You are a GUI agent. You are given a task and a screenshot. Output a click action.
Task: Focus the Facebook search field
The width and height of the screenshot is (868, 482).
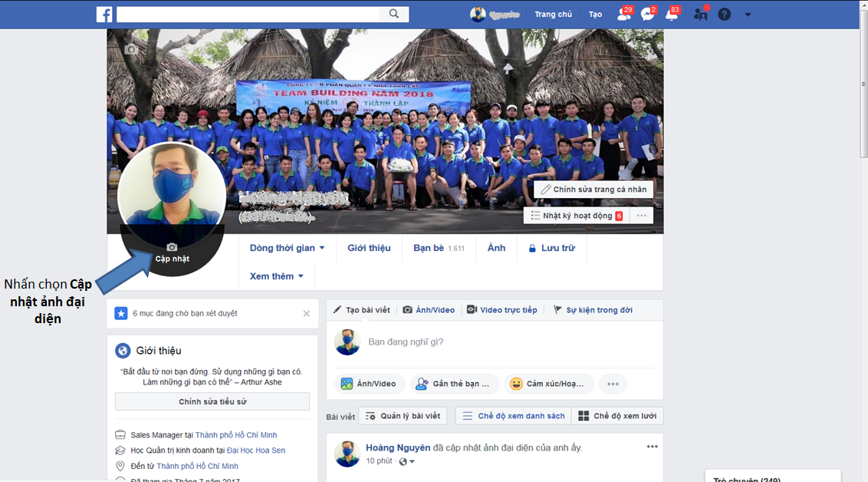(x=248, y=15)
